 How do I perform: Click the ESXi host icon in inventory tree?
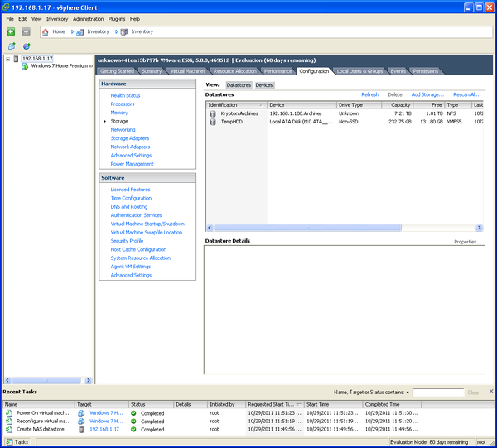(17, 59)
